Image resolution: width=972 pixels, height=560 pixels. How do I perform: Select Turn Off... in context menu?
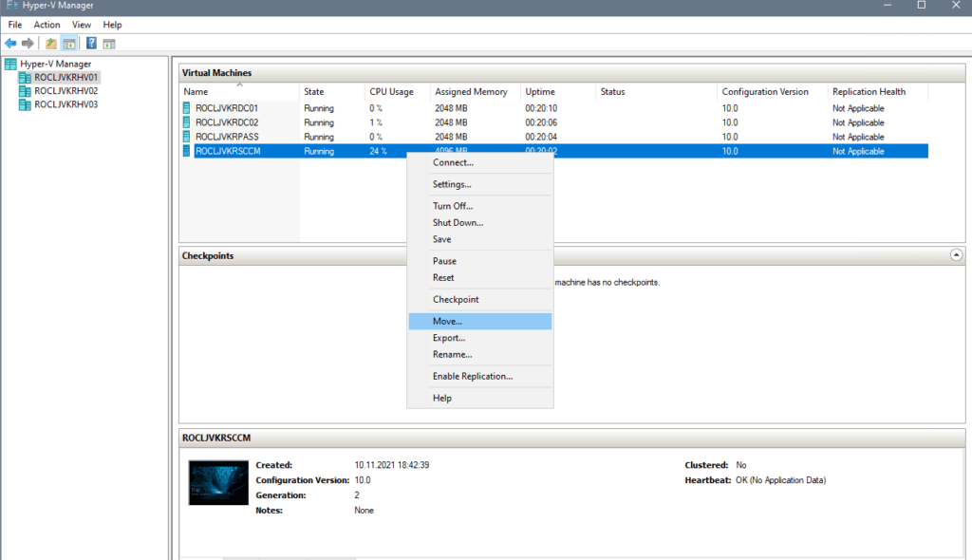(480, 206)
